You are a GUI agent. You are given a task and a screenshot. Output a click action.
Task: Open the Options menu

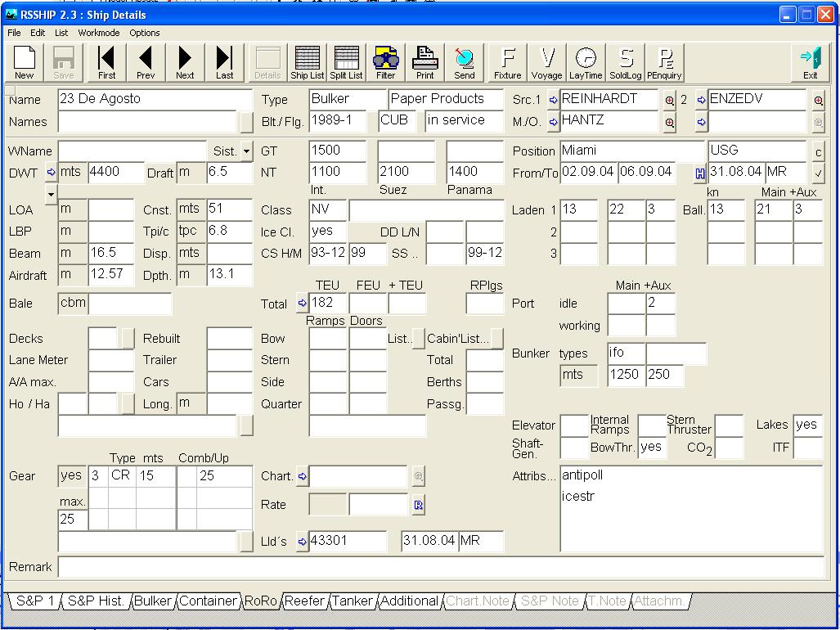point(145,33)
